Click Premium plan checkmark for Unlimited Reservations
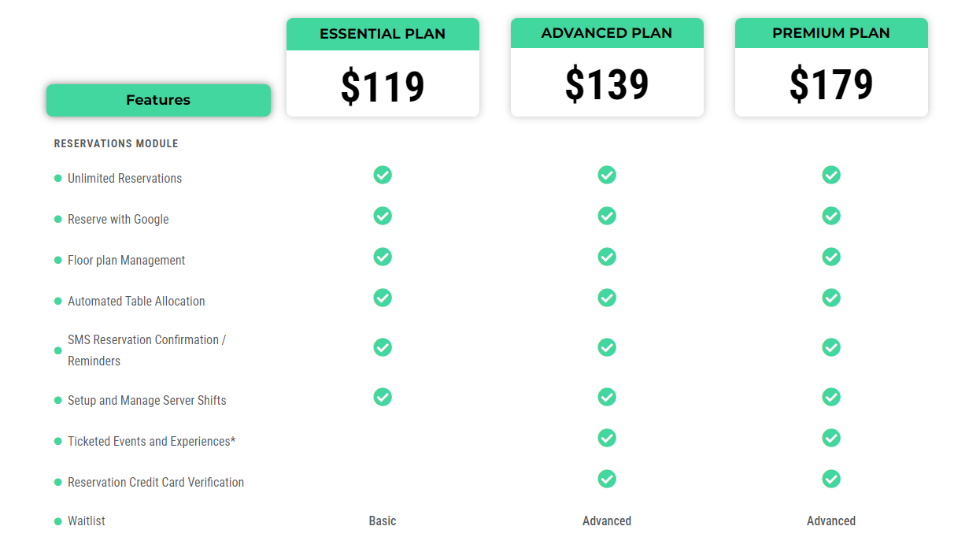 click(831, 175)
